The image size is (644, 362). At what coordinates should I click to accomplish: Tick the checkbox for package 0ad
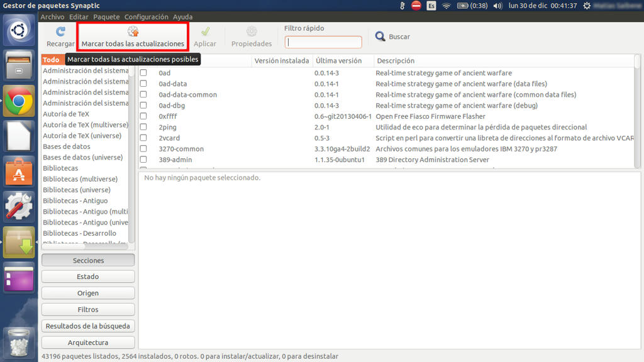pos(143,73)
